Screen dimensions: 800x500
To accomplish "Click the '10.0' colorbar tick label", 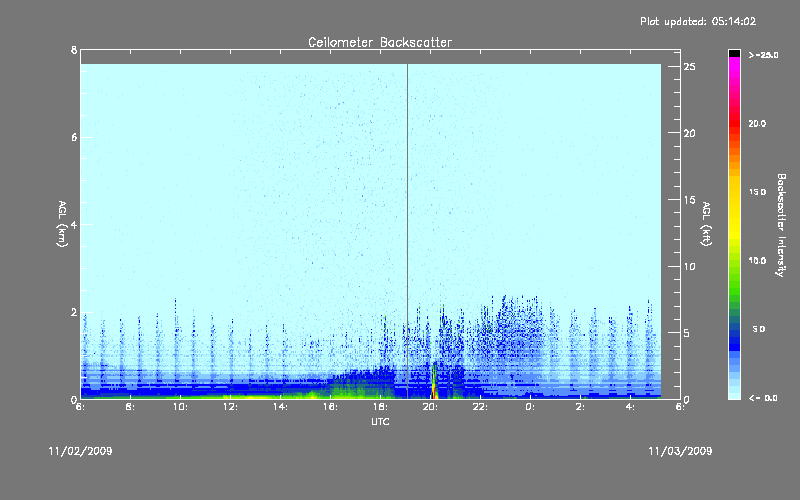I will pos(757,261).
